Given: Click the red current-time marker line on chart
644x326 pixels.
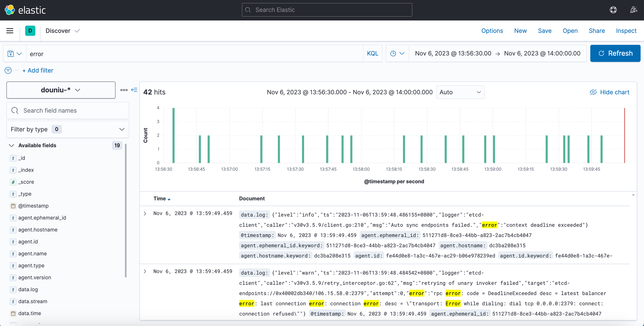Looking at the screenshot, I should coord(624,135).
